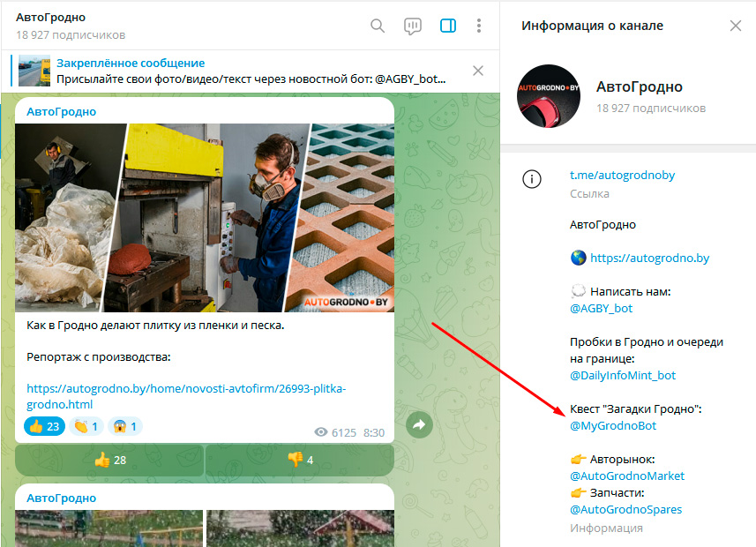Image resolution: width=756 pixels, height=547 pixels.
Task: Close the channel information panel
Action: (x=736, y=26)
